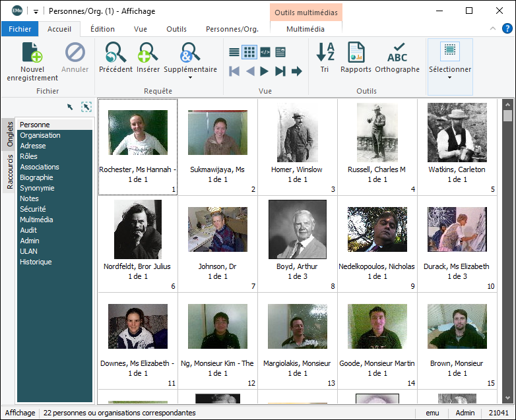Click the vertical scrollbar down arrow

[x=507, y=398]
